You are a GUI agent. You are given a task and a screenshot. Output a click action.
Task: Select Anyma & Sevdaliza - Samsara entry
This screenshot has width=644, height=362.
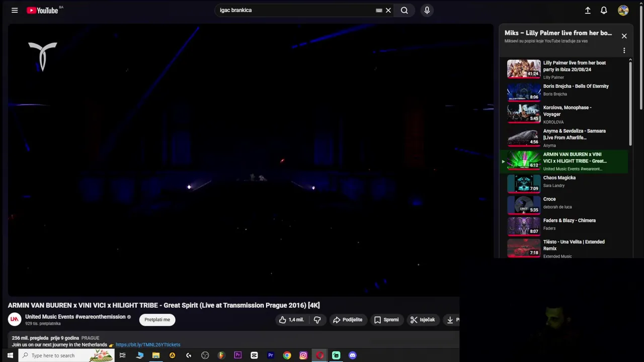pos(563,137)
